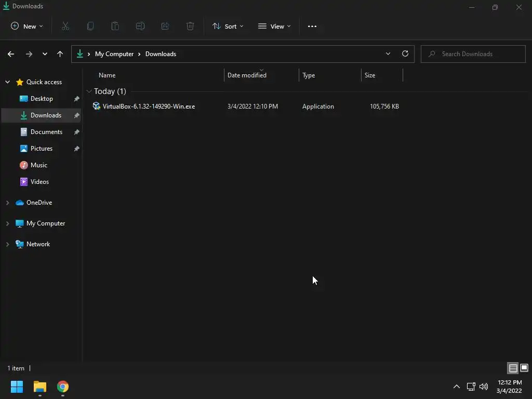Collapse the Today (1) group
This screenshot has width=532, height=399.
[89, 91]
